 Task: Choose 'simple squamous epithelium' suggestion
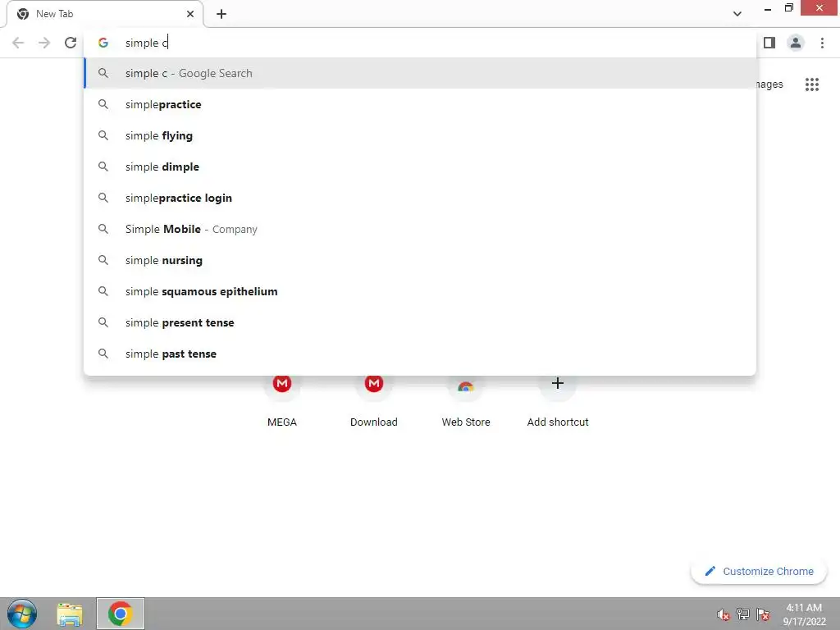420,291
